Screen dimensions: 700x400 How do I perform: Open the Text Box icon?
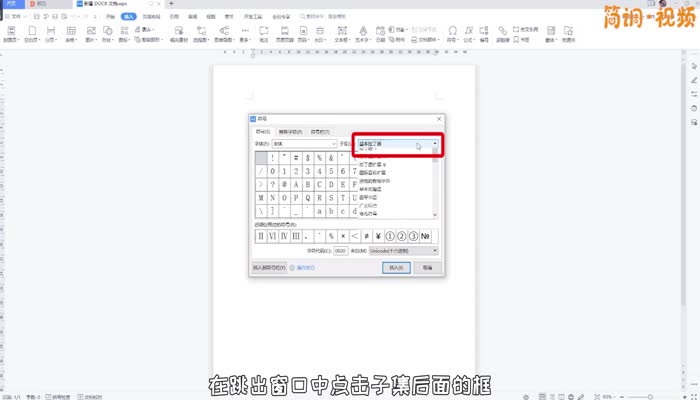342,33
